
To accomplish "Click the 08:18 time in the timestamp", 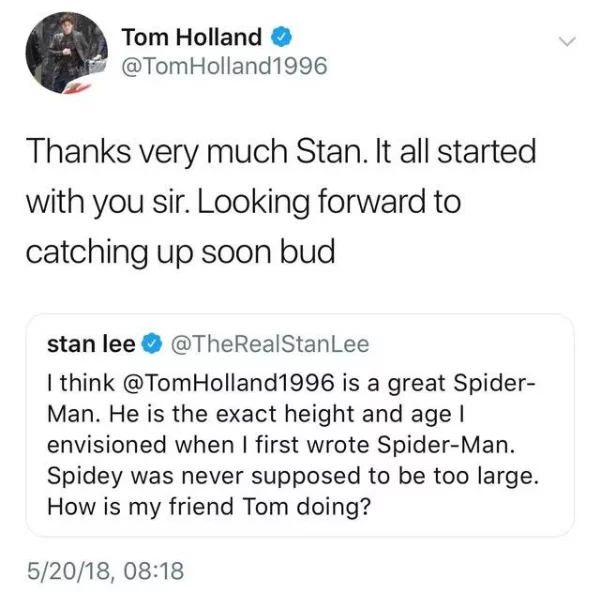I will point(156,570).
